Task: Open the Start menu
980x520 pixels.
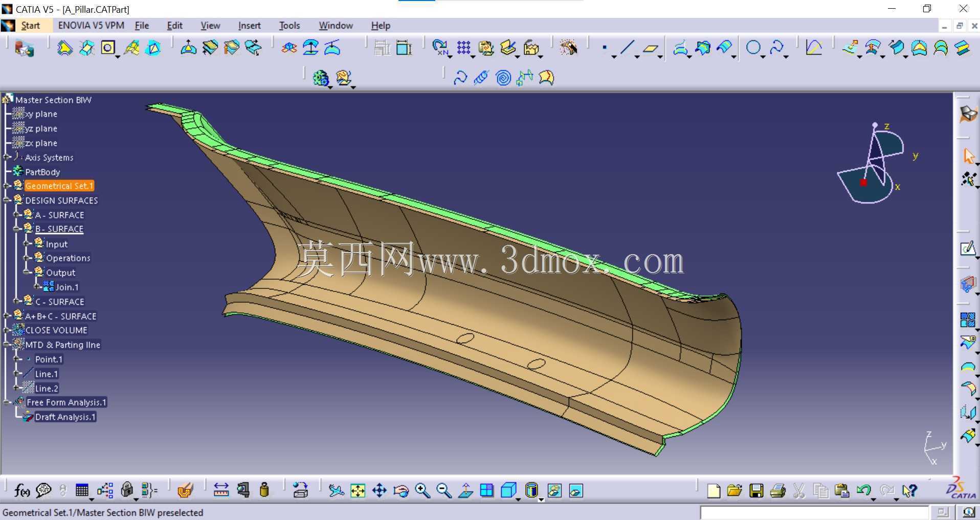Action: pyautogui.click(x=30, y=26)
